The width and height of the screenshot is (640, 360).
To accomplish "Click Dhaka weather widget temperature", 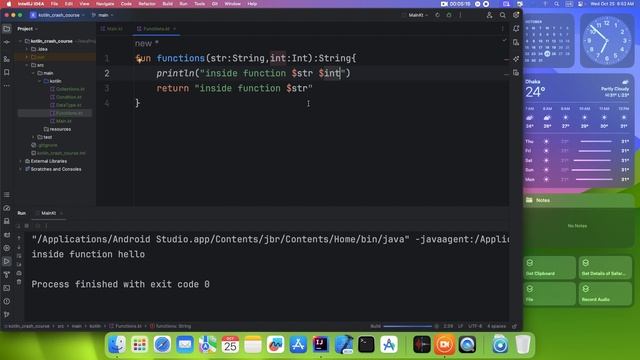I will (535, 92).
